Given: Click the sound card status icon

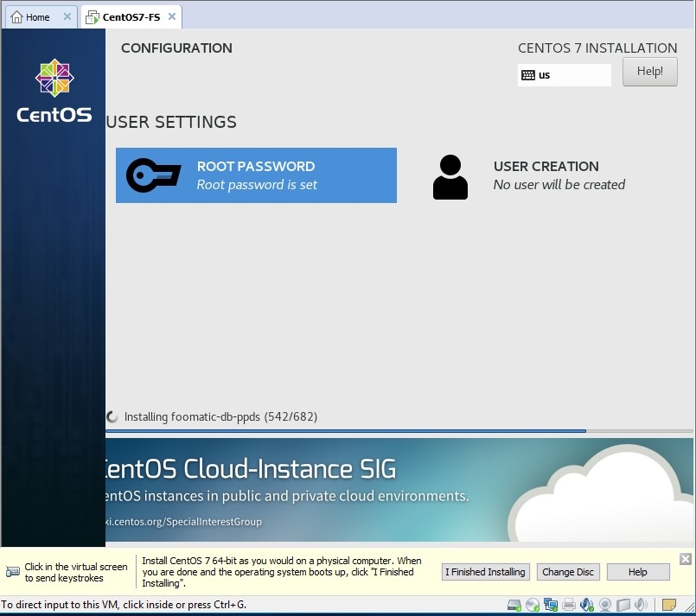Looking at the screenshot, I should point(587,605).
